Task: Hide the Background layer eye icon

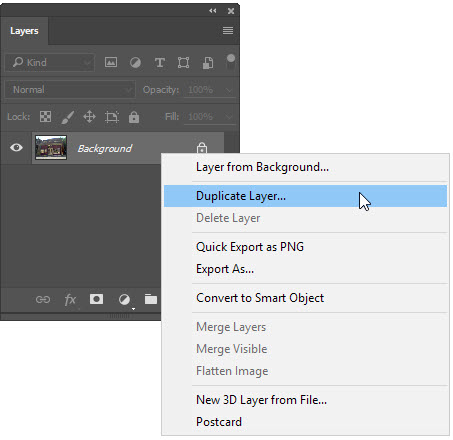Action: coord(16,147)
